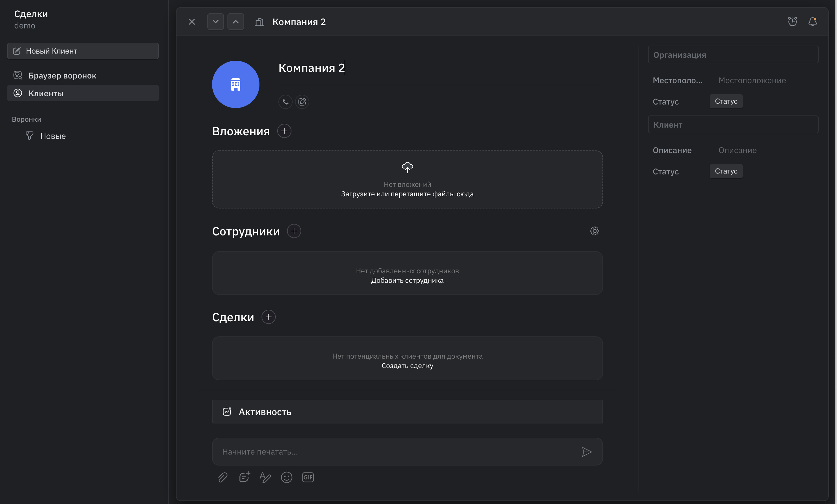Open the emoji picker
Image resolution: width=837 pixels, height=504 pixels.
coord(286,477)
